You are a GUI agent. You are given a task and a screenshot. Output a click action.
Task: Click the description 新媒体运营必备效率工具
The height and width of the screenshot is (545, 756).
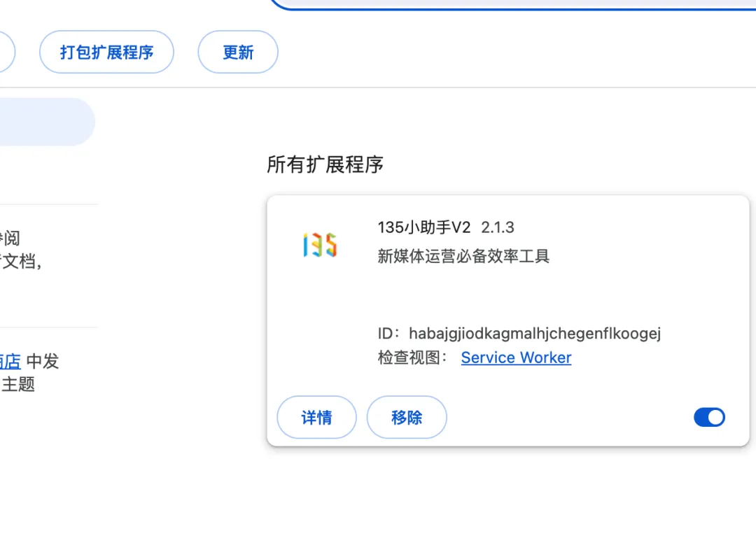(x=463, y=256)
